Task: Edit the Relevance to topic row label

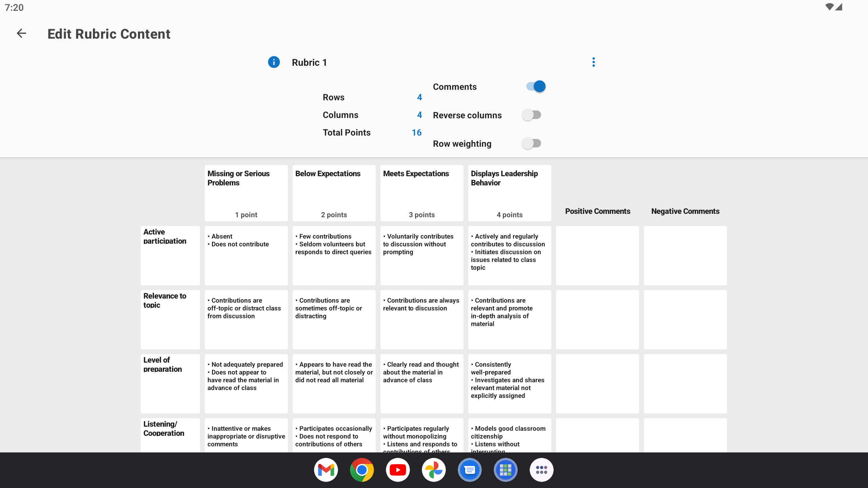Action: [x=170, y=320]
